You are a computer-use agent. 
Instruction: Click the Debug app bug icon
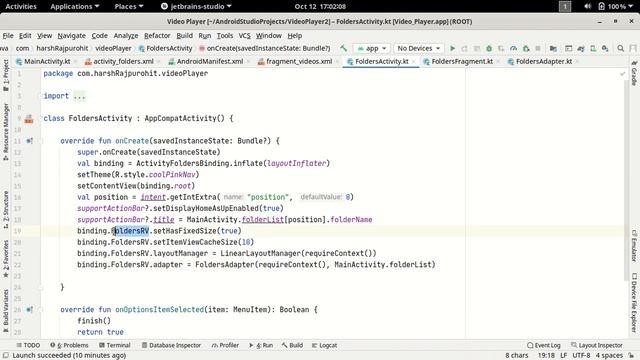click(x=489, y=48)
